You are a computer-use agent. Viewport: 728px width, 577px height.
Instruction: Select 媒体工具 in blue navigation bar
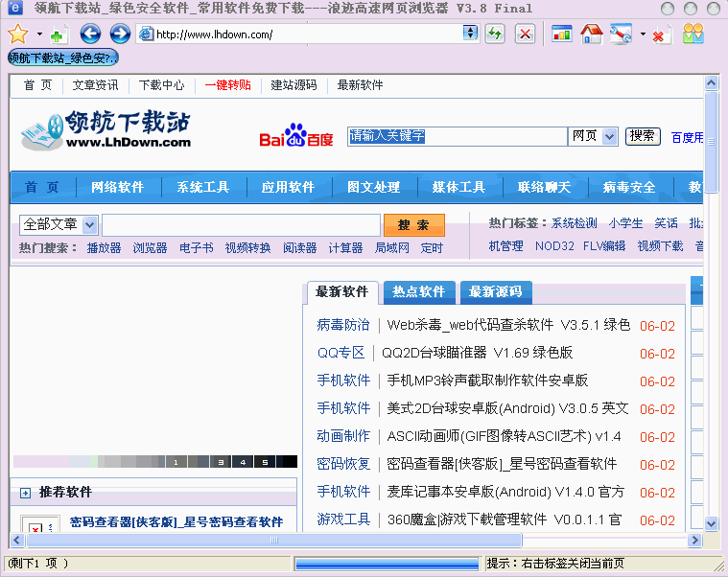tap(458, 188)
